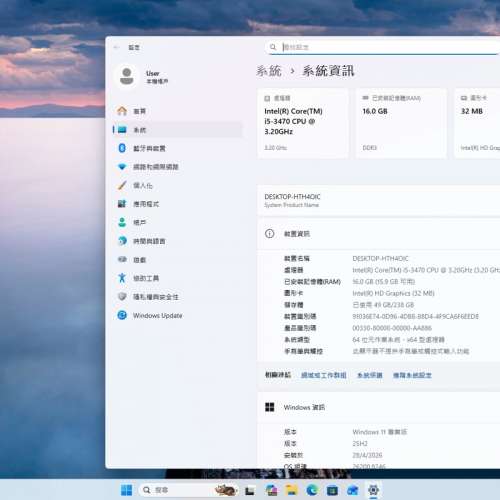Viewport: 500px width, 500px height.
Task: Open Microsoft Store from the taskbar
Action: [332, 490]
